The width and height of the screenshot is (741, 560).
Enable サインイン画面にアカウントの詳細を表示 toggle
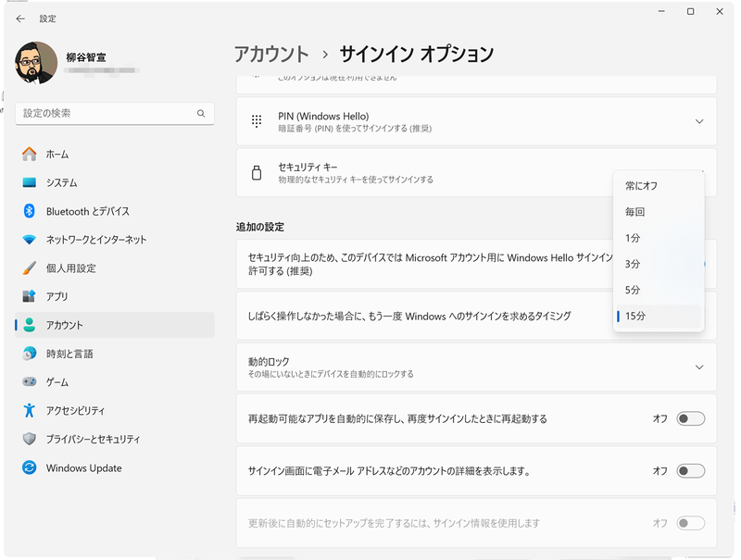[x=690, y=471]
